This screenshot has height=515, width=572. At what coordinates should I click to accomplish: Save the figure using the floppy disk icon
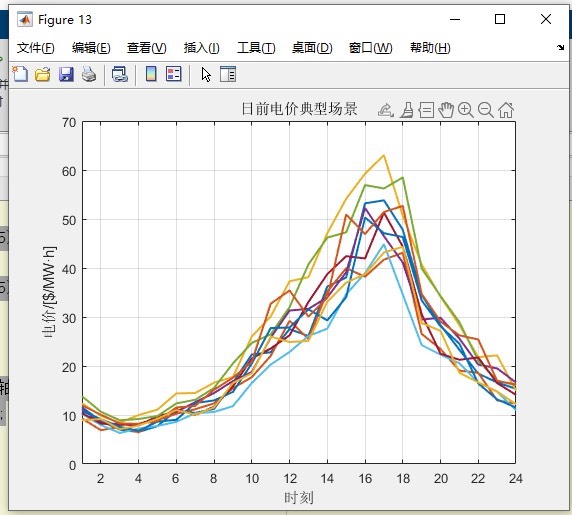click(66, 74)
